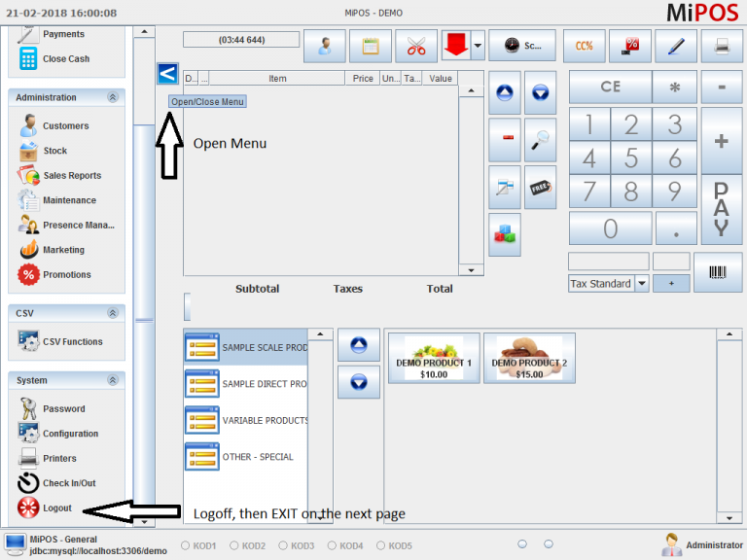The image size is (747, 560).
Task: Open CSV Functions
Action: (60, 341)
